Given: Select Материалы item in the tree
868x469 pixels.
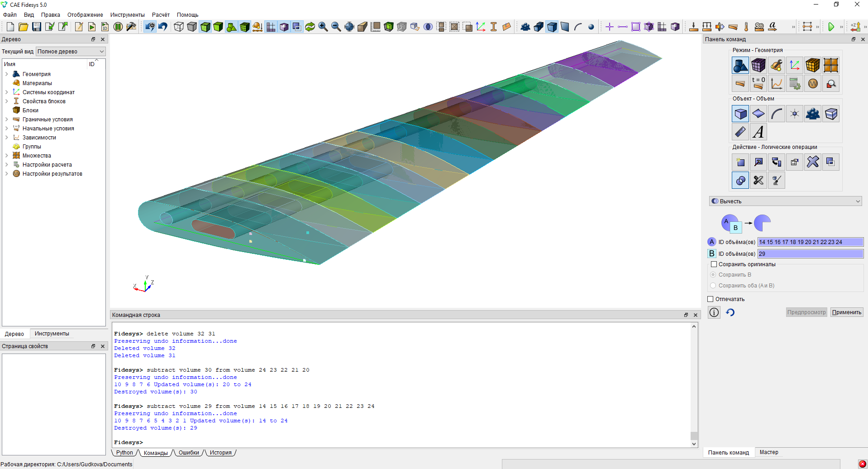Looking at the screenshot, I should coord(37,83).
